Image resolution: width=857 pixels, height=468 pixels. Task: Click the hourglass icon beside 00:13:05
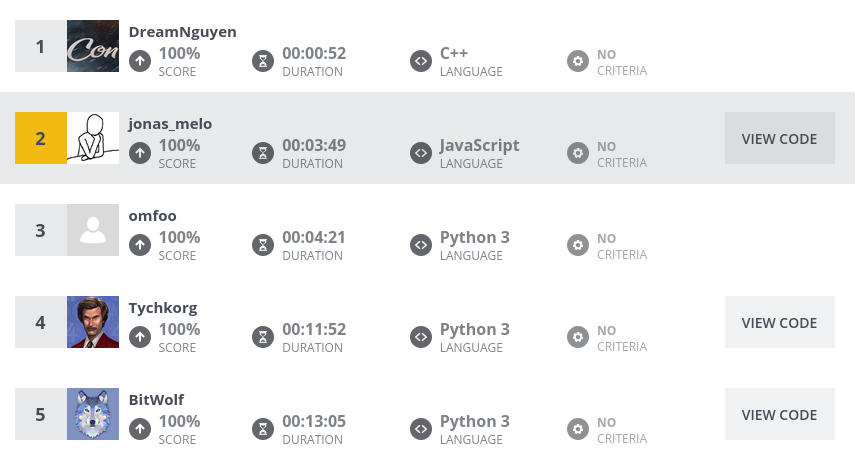click(x=263, y=429)
